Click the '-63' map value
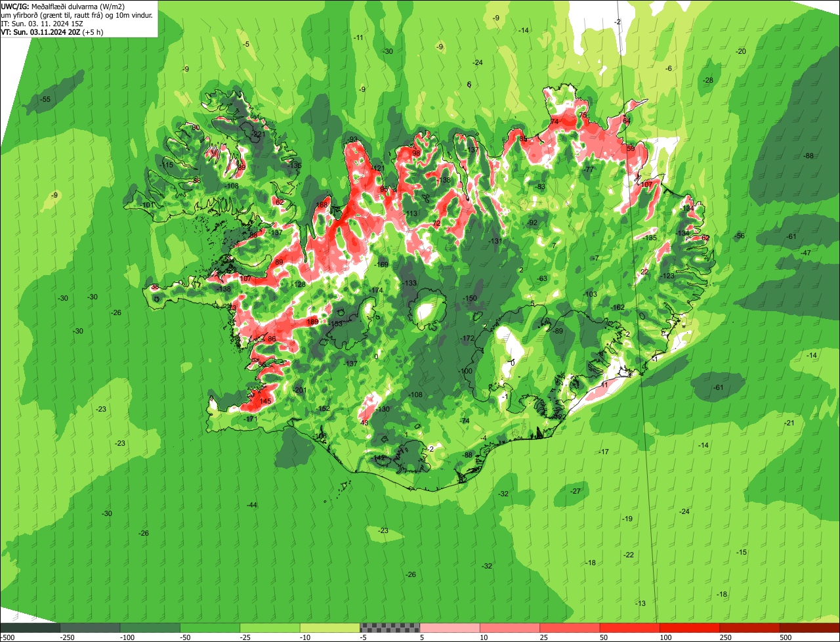This screenshot has height=642, width=840. click(542, 278)
